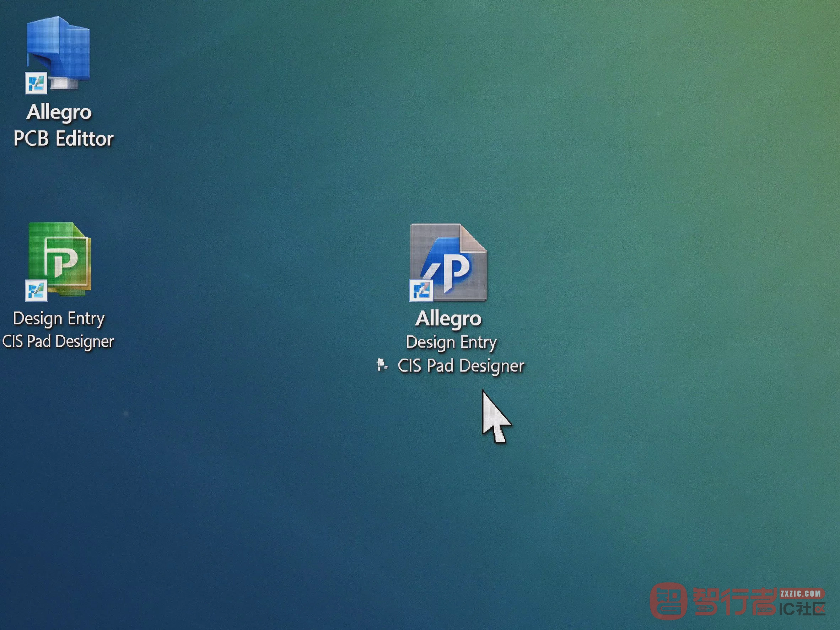Select the Allegro PCB Editor blue icon
Viewport: 840px width, 630px height.
click(x=58, y=54)
